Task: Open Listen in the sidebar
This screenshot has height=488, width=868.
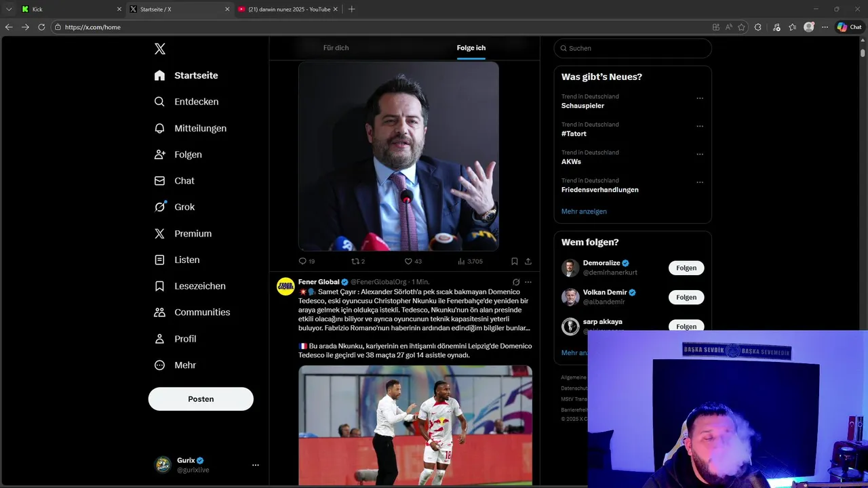Action: click(x=177, y=260)
